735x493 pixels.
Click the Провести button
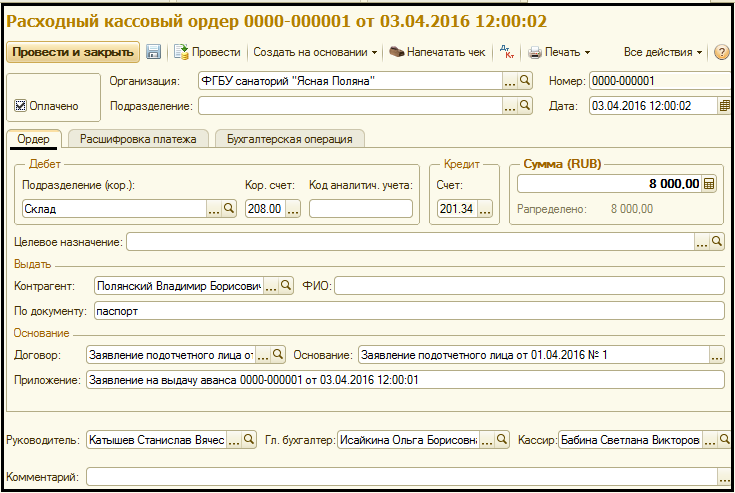(x=207, y=52)
